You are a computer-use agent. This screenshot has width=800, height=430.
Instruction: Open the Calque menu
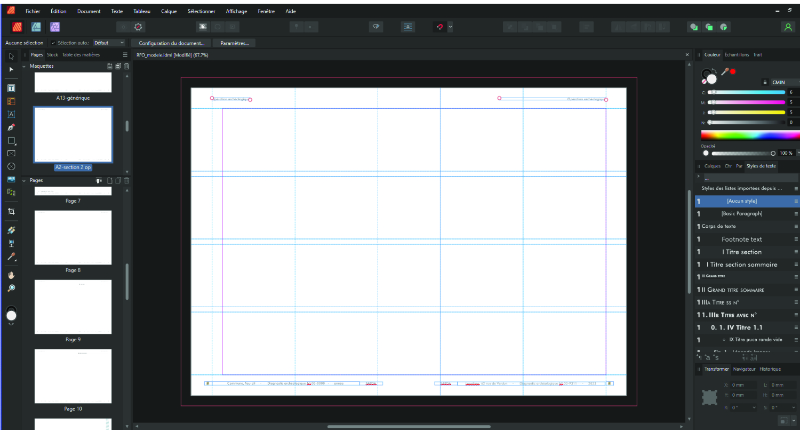coord(169,11)
